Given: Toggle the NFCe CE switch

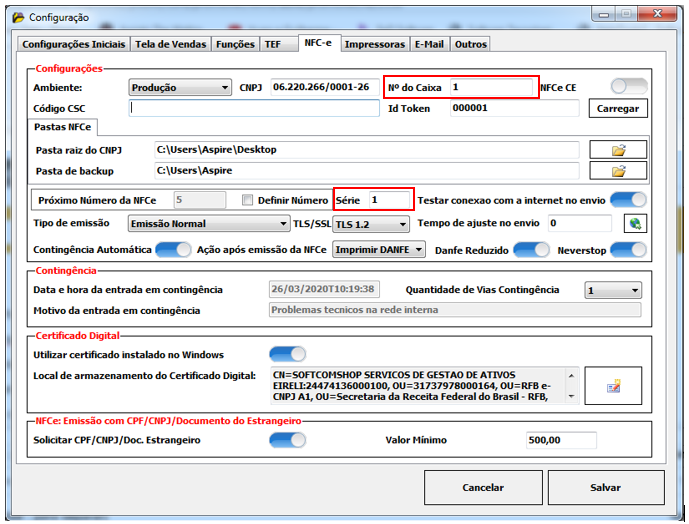Looking at the screenshot, I should [x=629, y=87].
